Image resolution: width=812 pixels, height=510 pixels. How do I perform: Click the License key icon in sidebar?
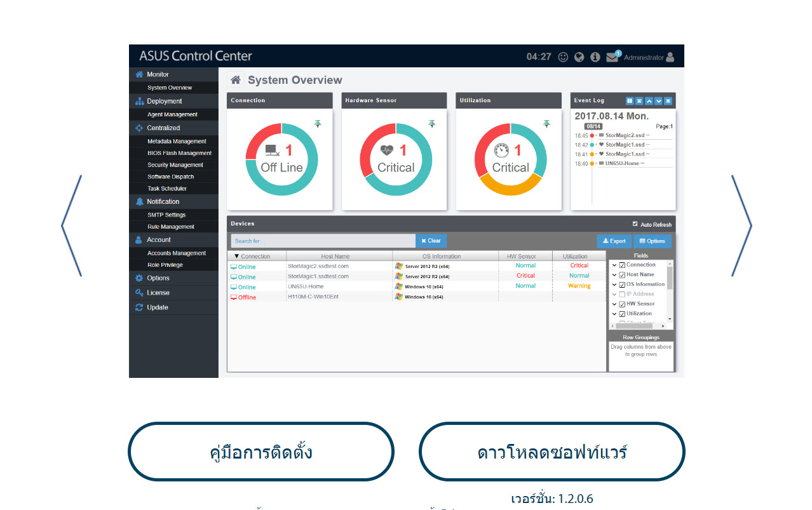[140, 293]
